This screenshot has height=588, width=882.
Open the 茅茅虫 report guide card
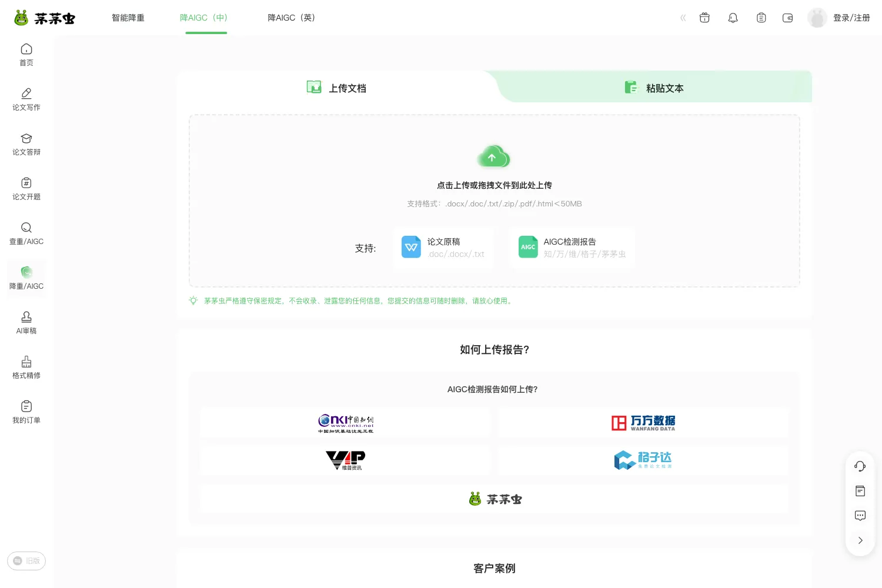pyautogui.click(x=494, y=499)
